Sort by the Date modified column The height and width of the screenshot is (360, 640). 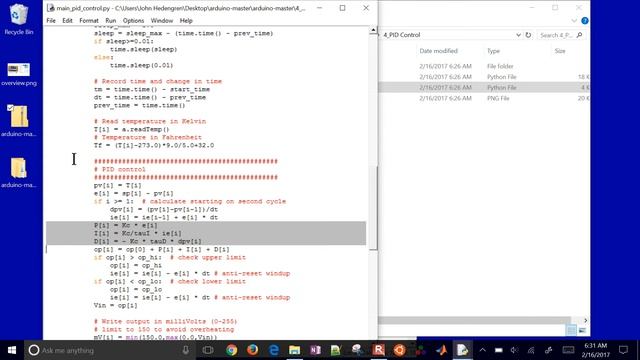pyautogui.click(x=438, y=51)
